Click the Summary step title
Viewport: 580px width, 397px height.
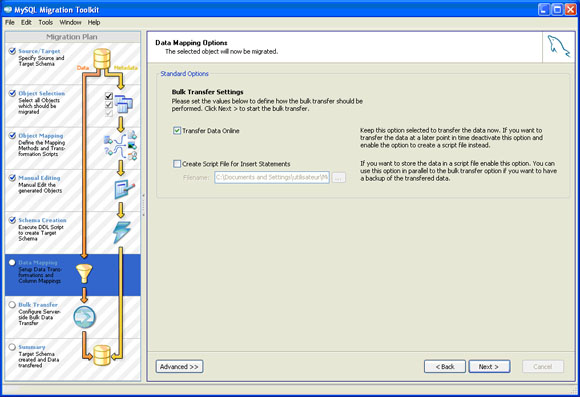[x=32, y=347]
